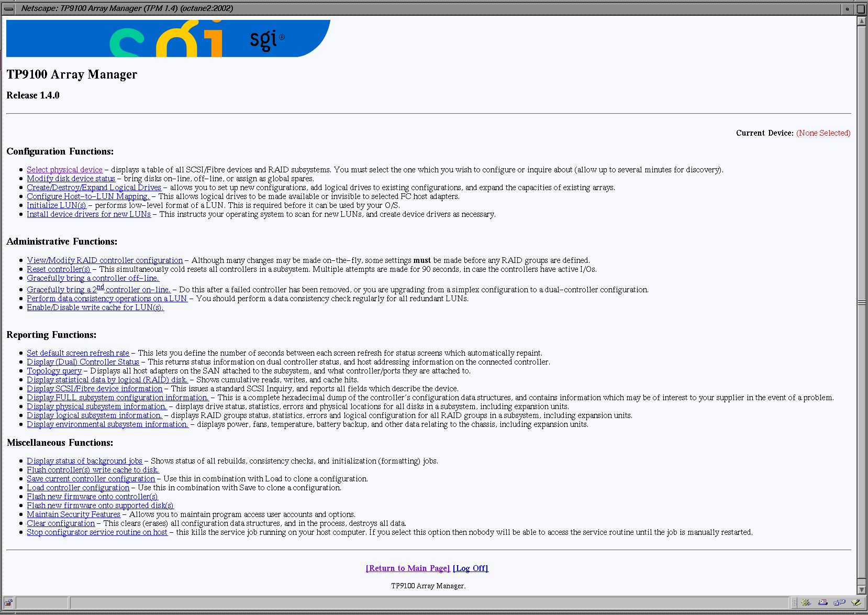Click the (None Selected) current device text

[x=823, y=133]
